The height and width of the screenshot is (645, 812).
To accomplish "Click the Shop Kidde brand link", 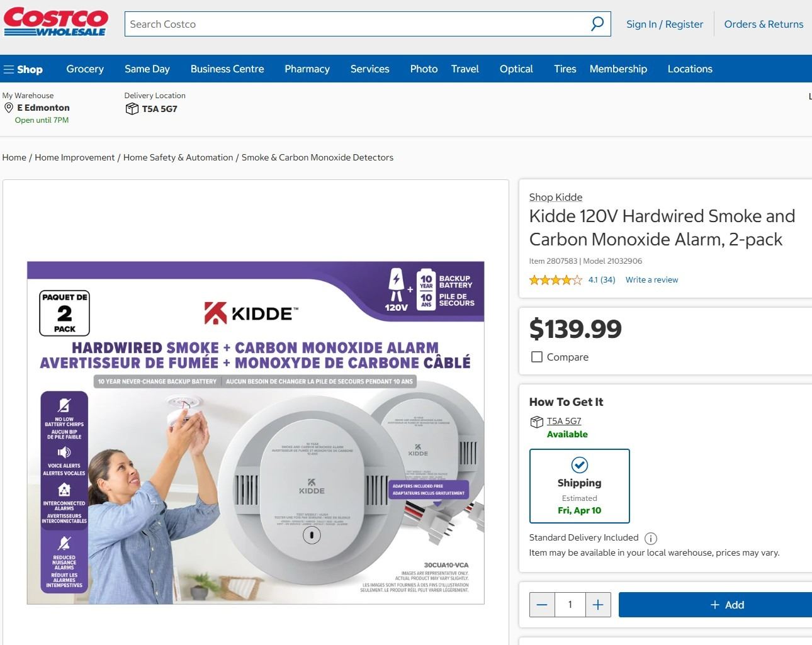I will (556, 197).
